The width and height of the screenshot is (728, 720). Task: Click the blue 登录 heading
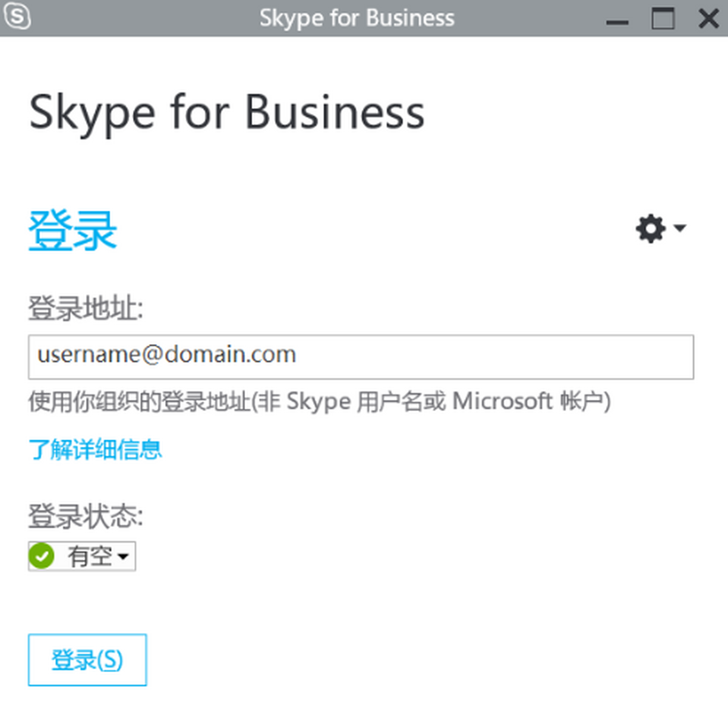tap(73, 231)
